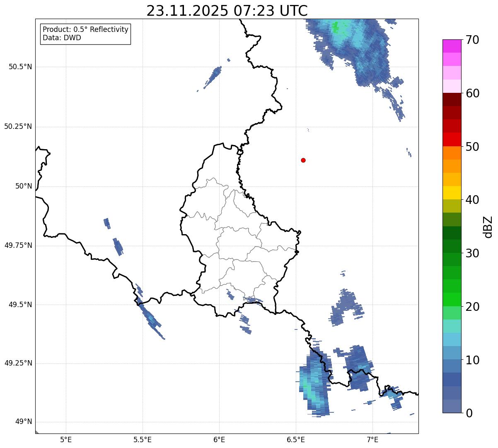The width and height of the screenshot is (498, 448).
Task: Click the 49.5°N latitude label
Action: (x=20, y=305)
